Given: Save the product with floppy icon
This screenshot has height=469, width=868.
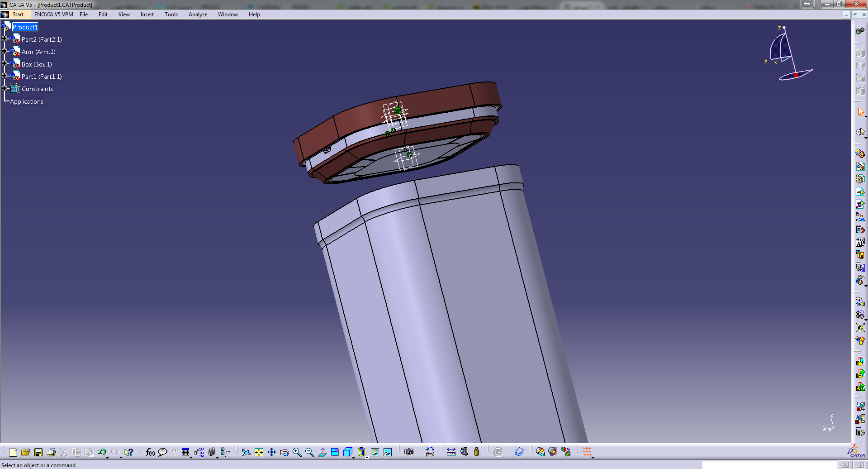Looking at the screenshot, I should pyautogui.click(x=38, y=452).
